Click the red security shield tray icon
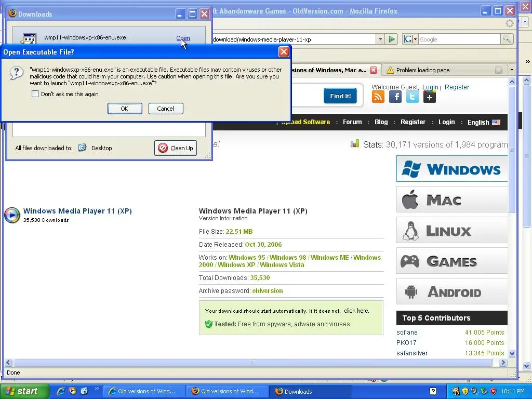The height and width of the screenshot is (399, 532). [494, 392]
